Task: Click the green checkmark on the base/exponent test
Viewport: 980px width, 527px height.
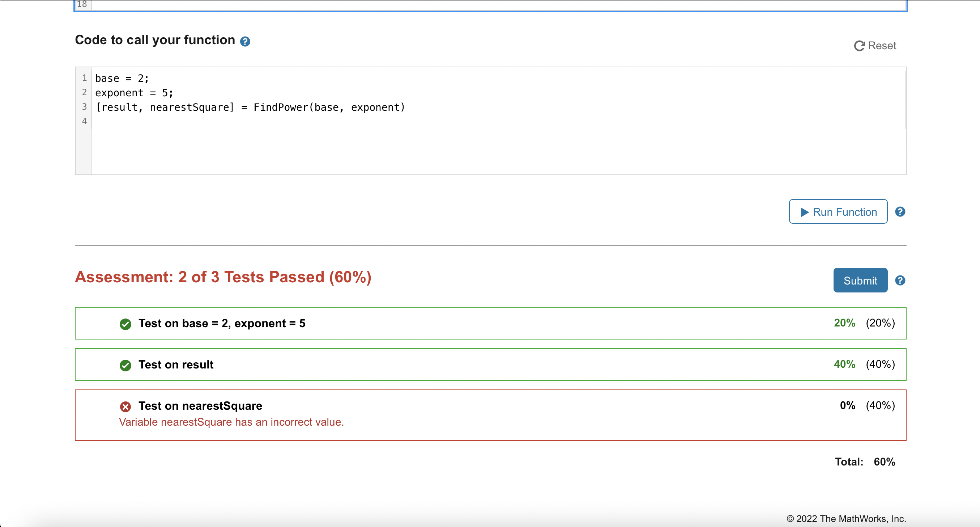Action: pyautogui.click(x=125, y=324)
